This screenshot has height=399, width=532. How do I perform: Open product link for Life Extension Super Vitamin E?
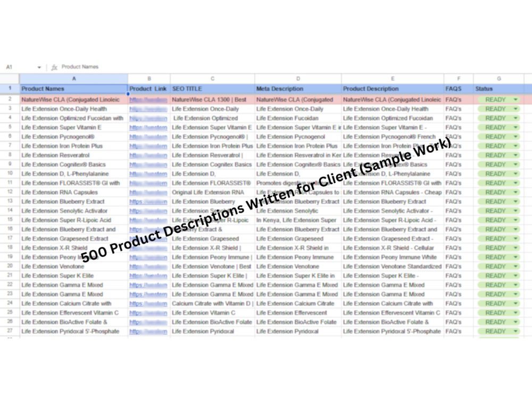[x=148, y=128]
